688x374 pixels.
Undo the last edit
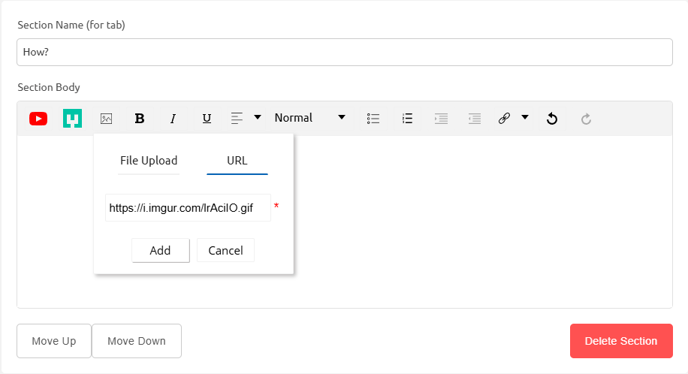point(552,119)
